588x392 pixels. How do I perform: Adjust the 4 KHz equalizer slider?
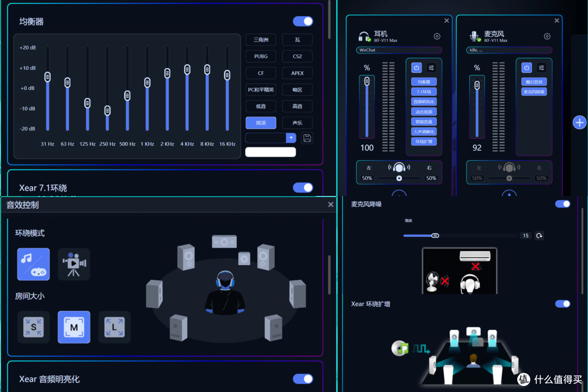[x=187, y=69]
